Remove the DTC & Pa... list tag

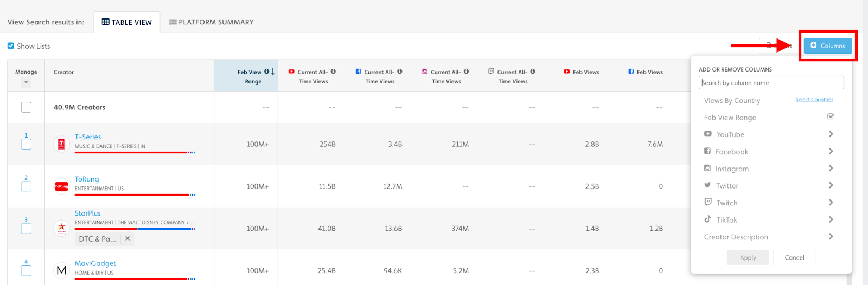(127, 238)
